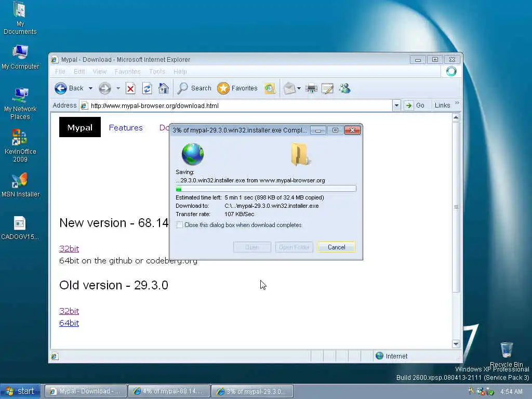532x399 pixels.
Task: Select the My Computer desktop icon
Action: pyautogui.click(x=20, y=57)
